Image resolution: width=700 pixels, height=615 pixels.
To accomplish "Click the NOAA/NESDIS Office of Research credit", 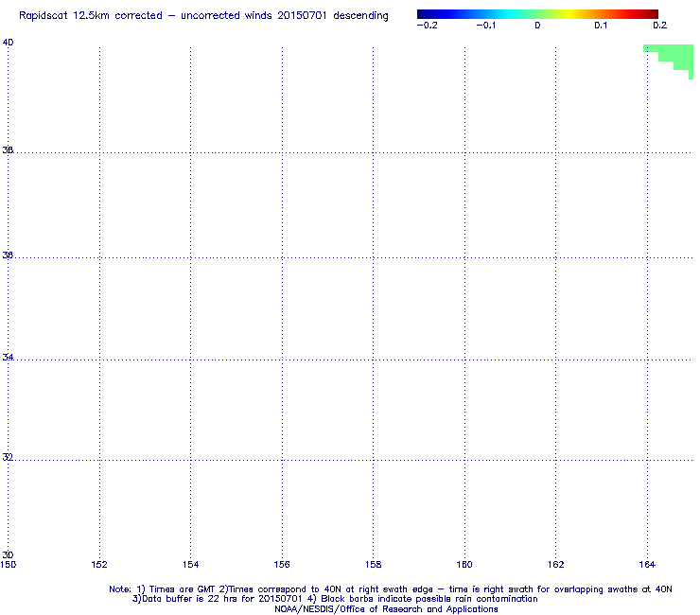I will pos(386,609).
